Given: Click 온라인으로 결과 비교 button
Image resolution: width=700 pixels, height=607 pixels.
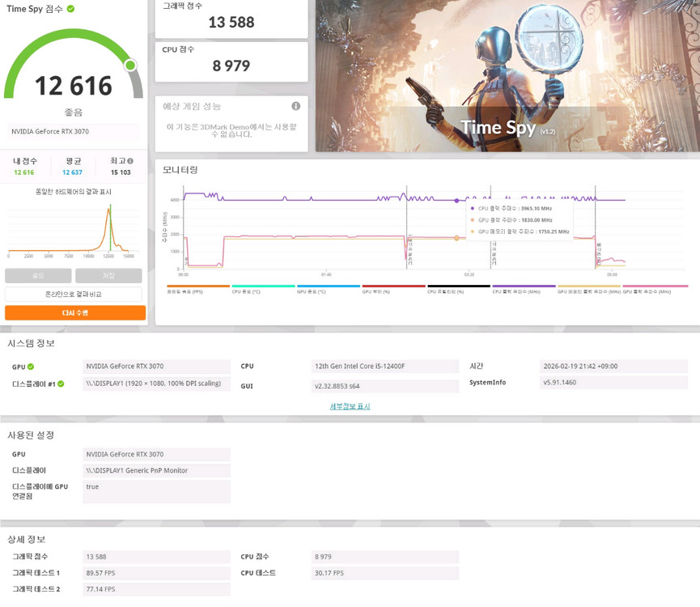Looking at the screenshot, I should coord(74,294).
